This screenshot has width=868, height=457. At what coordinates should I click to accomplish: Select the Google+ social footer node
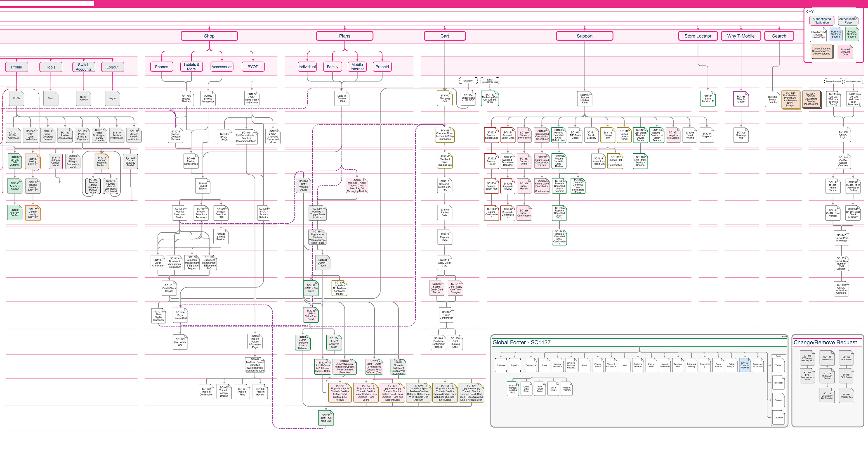[x=778, y=400]
